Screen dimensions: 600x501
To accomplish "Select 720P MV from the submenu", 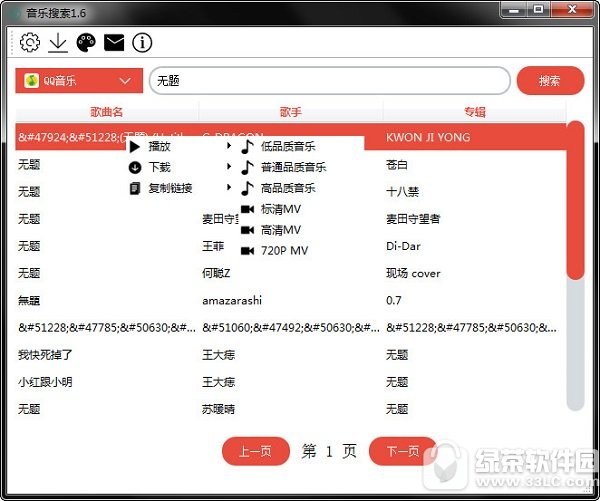I will click(284, 251).
